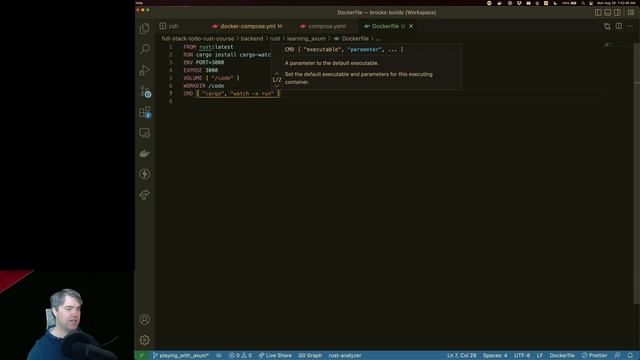The width and height of the screenshot is (640, 360).
Task: Close the Dockerfile tab
Action: (x=411, y=26)
